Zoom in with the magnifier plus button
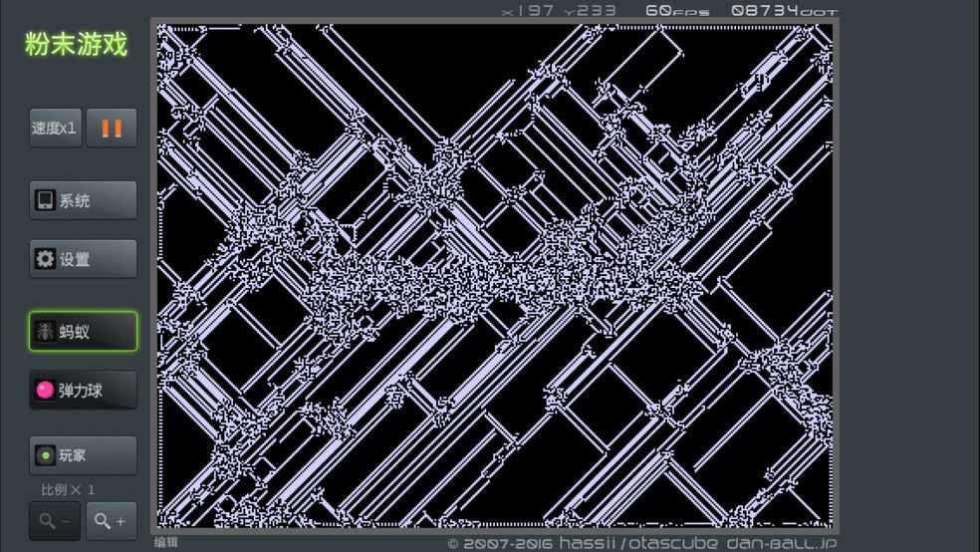 click(112, 520)
